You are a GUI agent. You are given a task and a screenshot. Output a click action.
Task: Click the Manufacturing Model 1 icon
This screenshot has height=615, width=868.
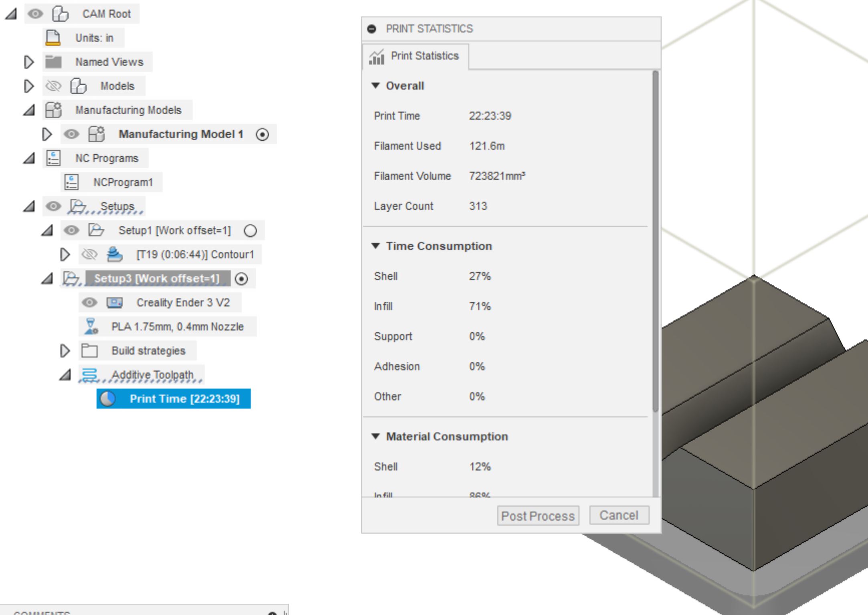click(96, 134)
